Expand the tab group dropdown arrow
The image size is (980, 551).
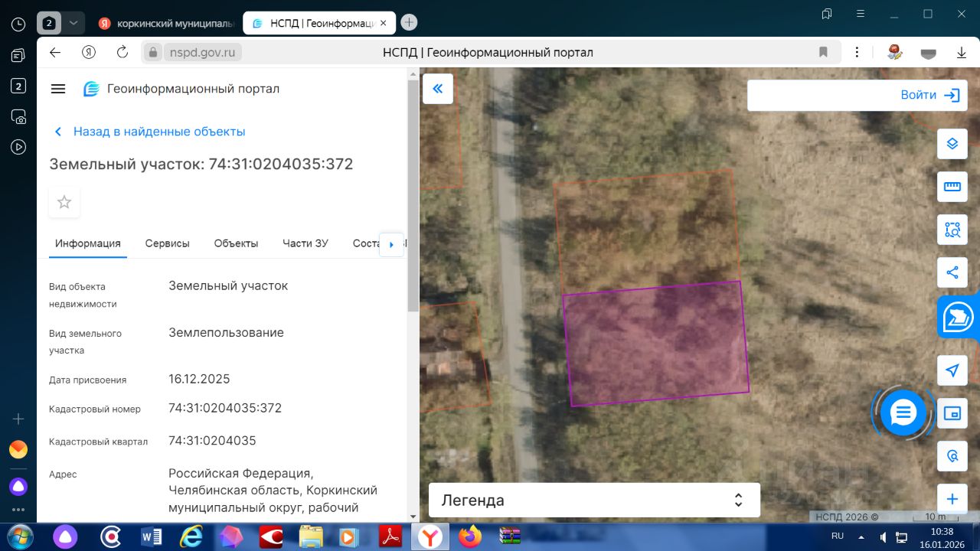[x=73, y=23]
